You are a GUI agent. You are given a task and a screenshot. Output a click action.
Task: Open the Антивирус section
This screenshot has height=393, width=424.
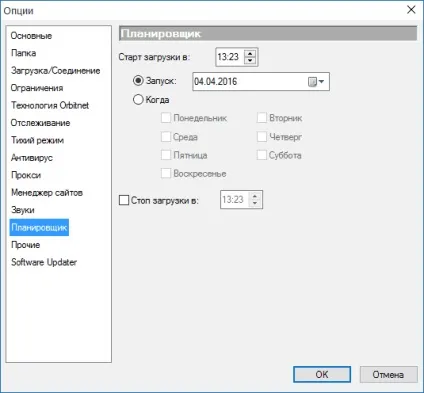coord(32,158)
